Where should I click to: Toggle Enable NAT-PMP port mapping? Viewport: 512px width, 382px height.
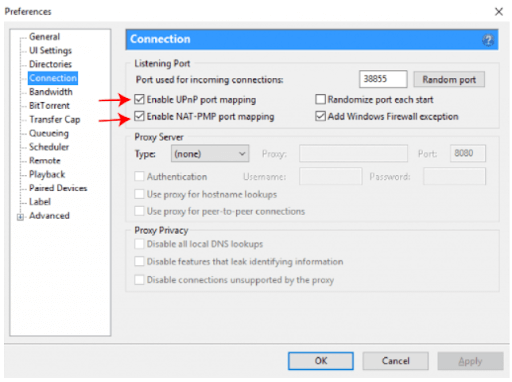point(139,116)
